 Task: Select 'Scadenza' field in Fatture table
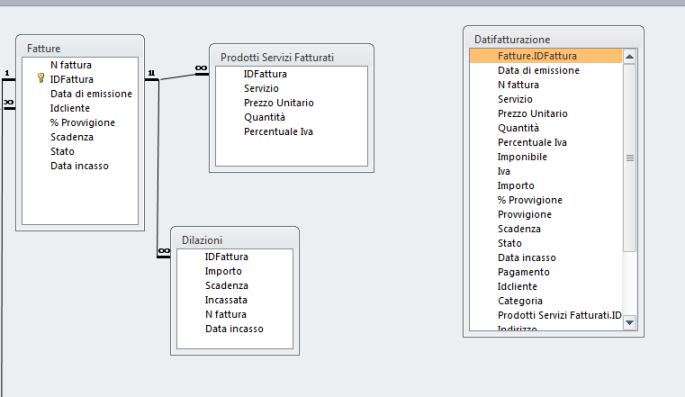click(x=72, y=137)
